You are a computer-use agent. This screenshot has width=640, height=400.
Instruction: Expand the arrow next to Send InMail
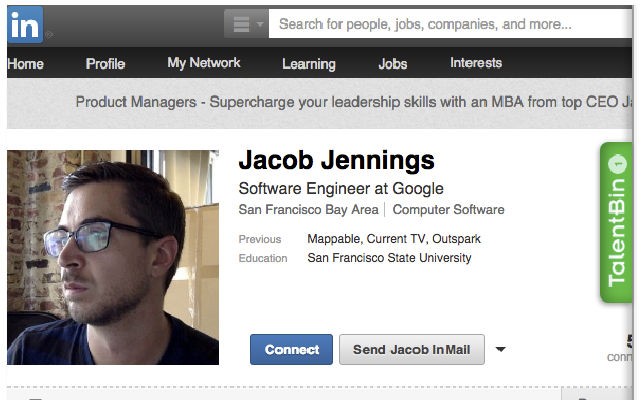coord(501,350)
